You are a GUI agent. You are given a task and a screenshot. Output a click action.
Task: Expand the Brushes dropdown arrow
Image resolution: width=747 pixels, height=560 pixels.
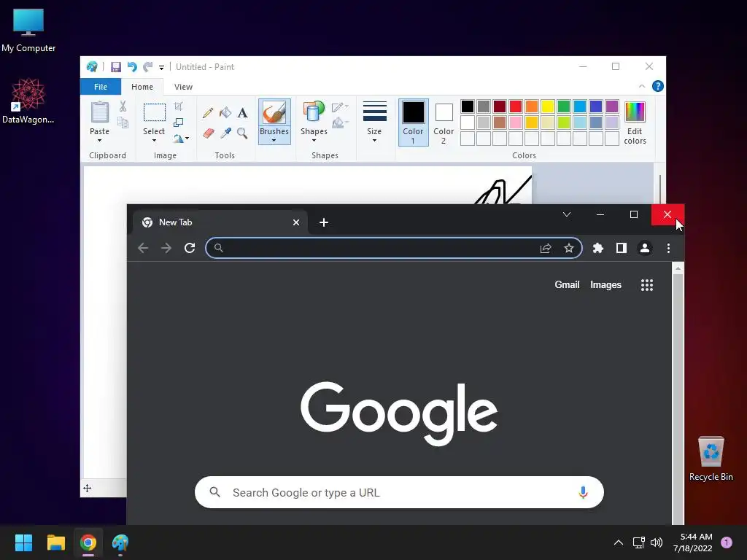[x=274, y=141]
